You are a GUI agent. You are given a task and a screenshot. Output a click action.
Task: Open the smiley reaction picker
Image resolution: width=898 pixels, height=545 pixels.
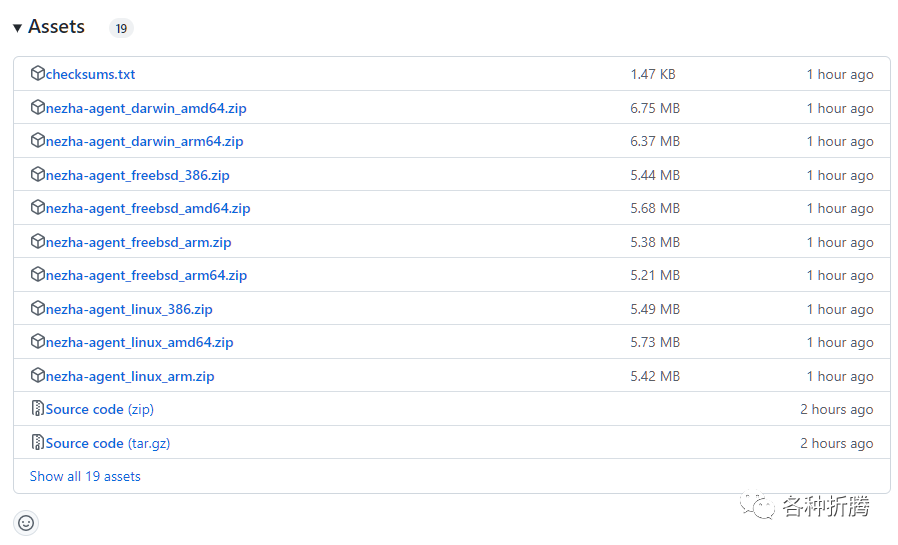[26, 523]
